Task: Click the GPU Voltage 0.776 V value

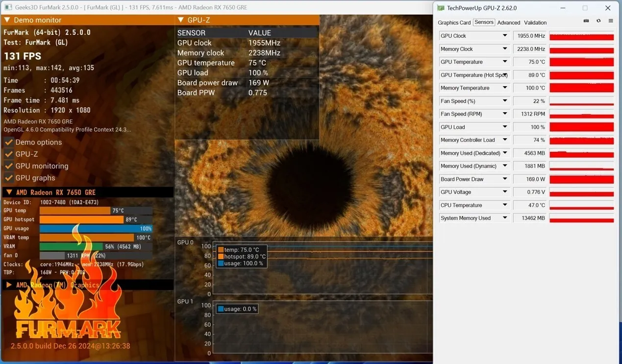Action: click(x=530, y=192)
